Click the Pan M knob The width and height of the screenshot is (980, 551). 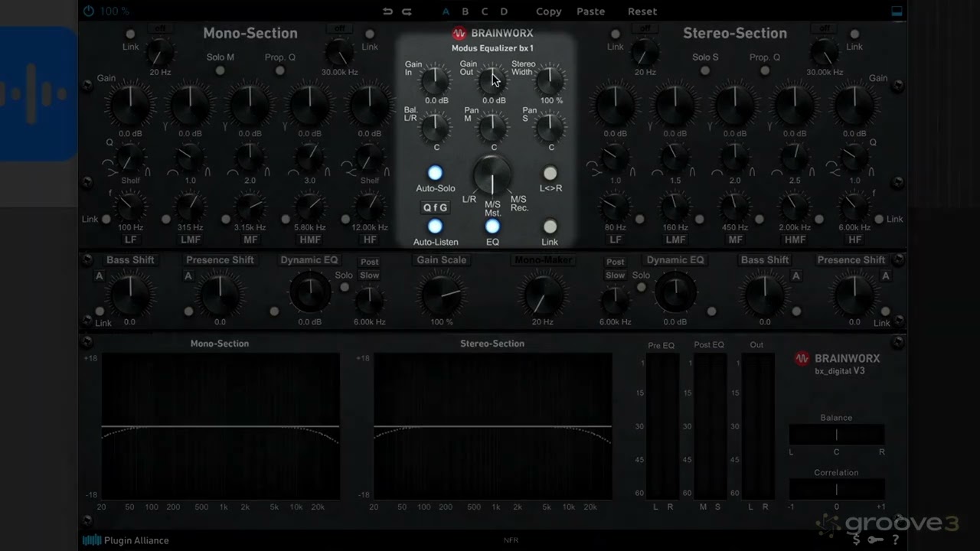pyautogui.click(x=493, y=126)
